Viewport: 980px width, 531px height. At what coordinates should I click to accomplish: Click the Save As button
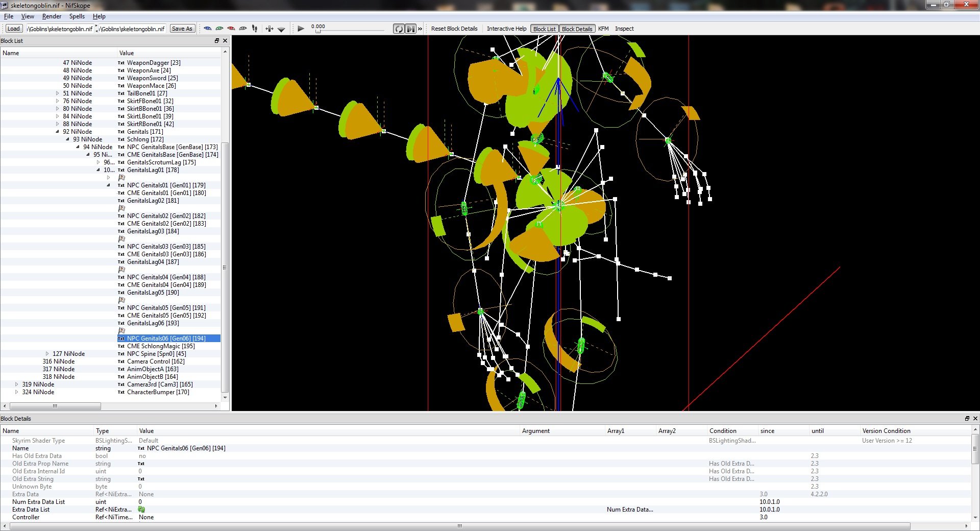[182, 29]
